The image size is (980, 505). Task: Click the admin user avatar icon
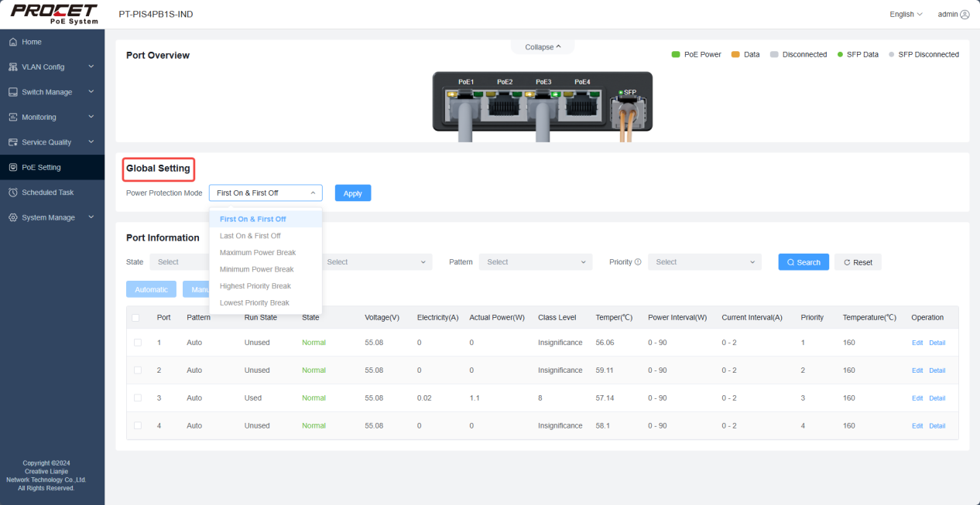coord(965,15)
